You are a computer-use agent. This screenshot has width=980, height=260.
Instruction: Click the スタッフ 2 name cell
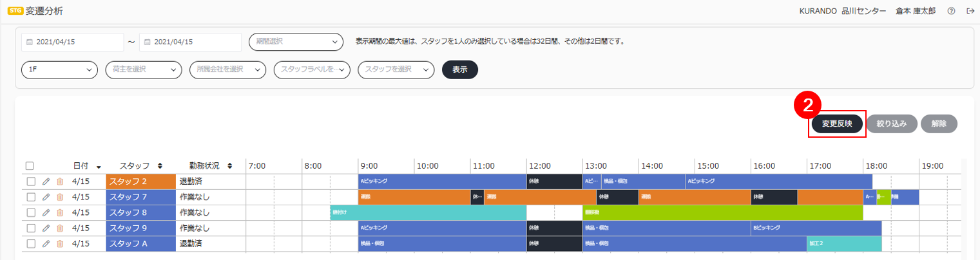(x=140, y=181)
